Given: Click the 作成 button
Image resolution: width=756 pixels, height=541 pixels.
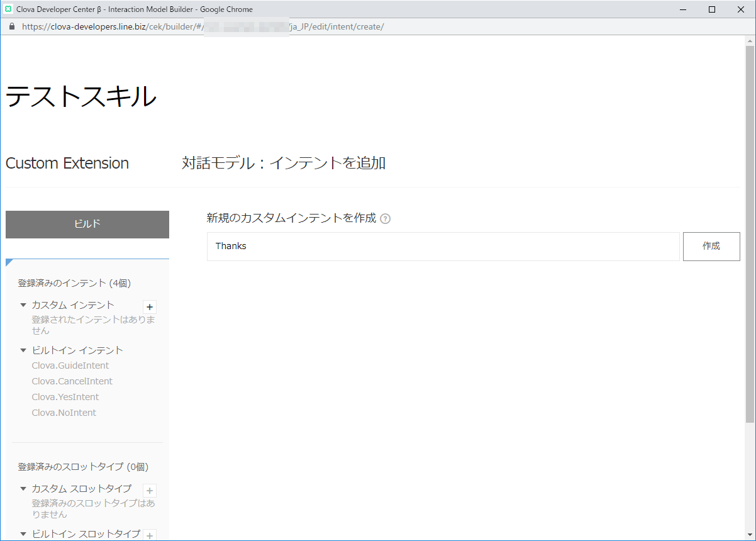Looking at the screenshot, I should (x=711, y=247).
